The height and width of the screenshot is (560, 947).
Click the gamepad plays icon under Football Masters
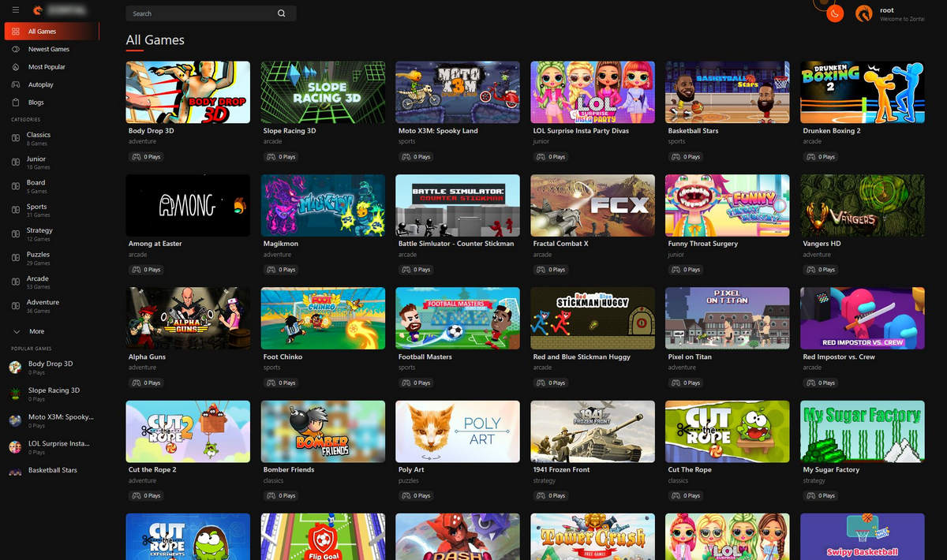coord(406,383)
